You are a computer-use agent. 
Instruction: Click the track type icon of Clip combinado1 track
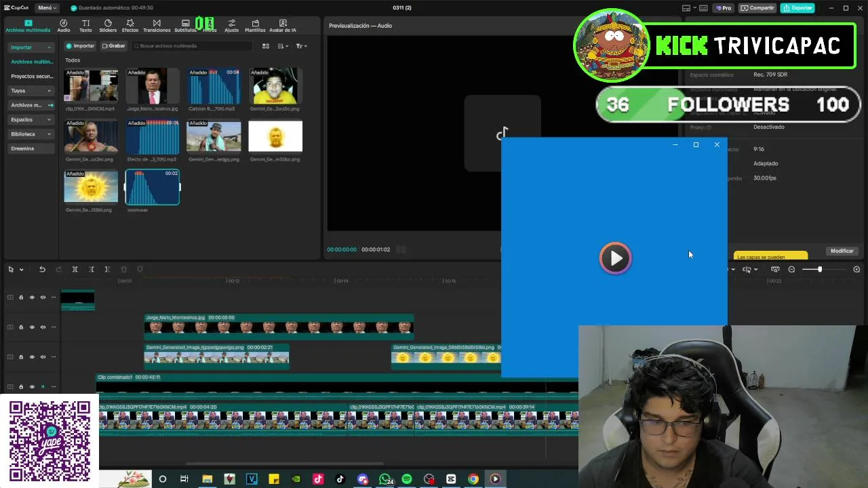click(x=10, y=386)
